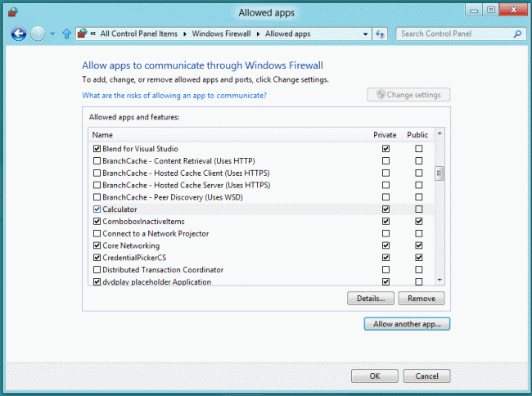Minimize the Allowed apps window

click(474, 11)
